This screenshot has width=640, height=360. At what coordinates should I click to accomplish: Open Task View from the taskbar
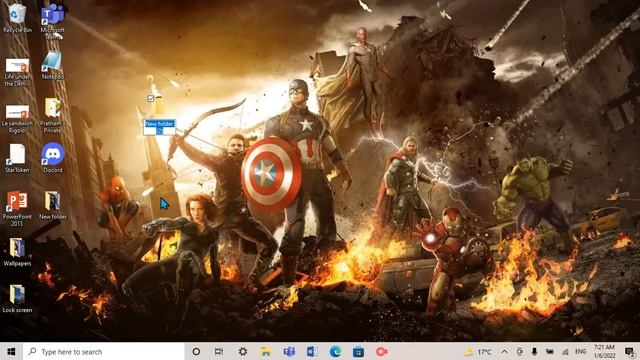219,351
